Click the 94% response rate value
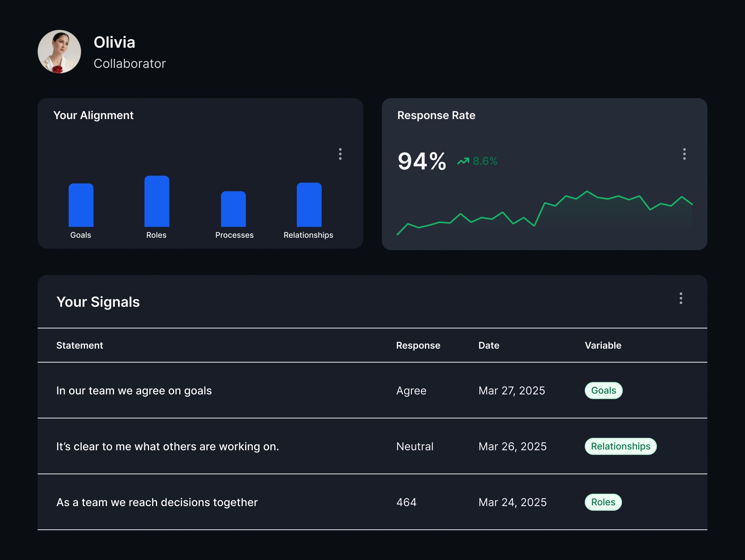Image resolution: width=745 pixels, height=560 pixels. click(x=422, y=161)
